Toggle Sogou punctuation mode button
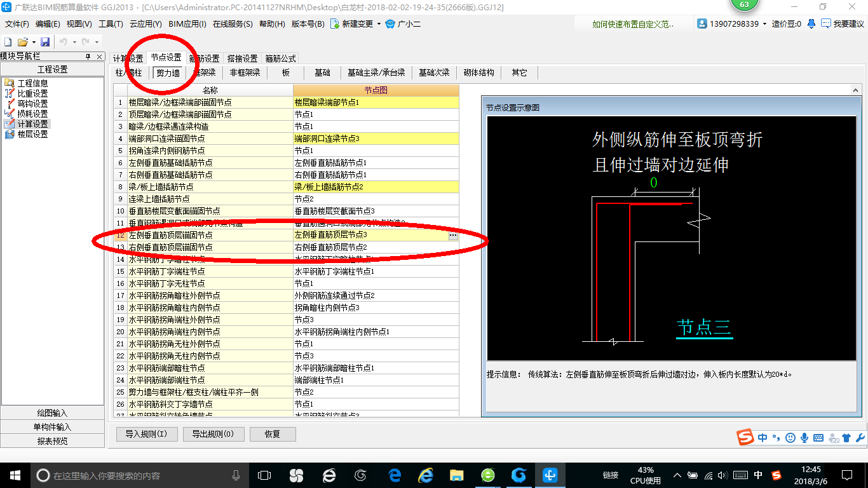868x488 pixels. click(x=776, y=438)
